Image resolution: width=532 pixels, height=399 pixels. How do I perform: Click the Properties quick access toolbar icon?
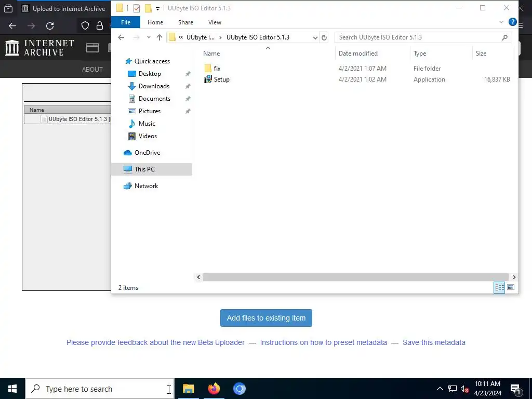pyautogui.click(x=137, y=8)
